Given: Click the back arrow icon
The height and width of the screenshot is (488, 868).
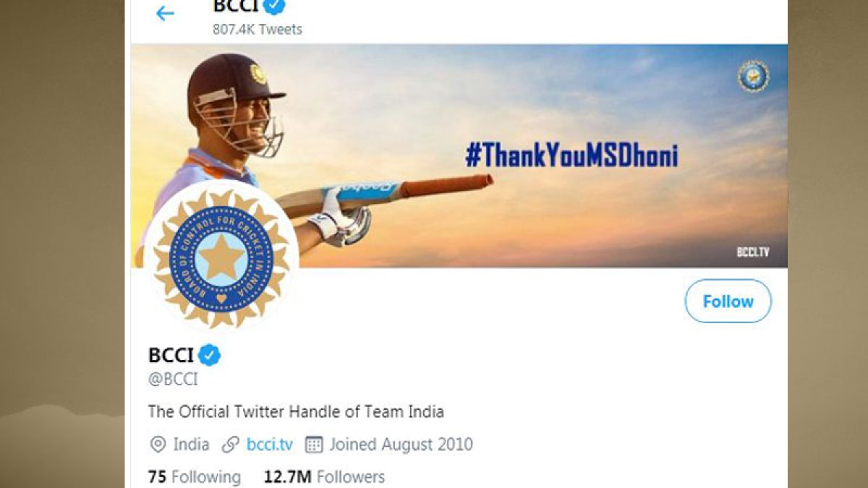Looking at the screenshot, I should 165,13.
